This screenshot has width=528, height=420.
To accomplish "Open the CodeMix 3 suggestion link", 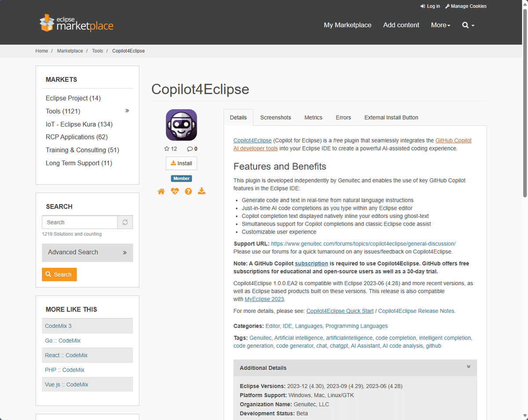I will (x=58, y=326).
